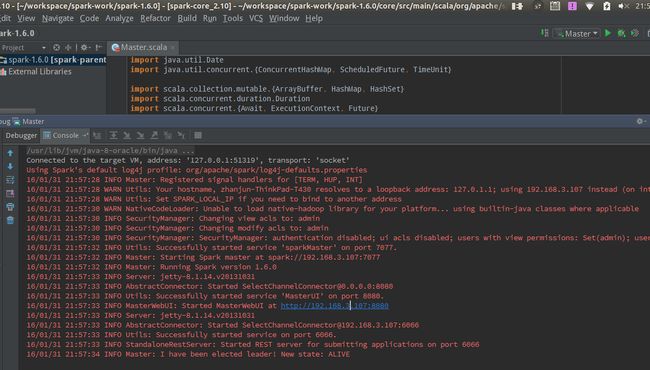Click the Step Out icon

pos(154,135)
